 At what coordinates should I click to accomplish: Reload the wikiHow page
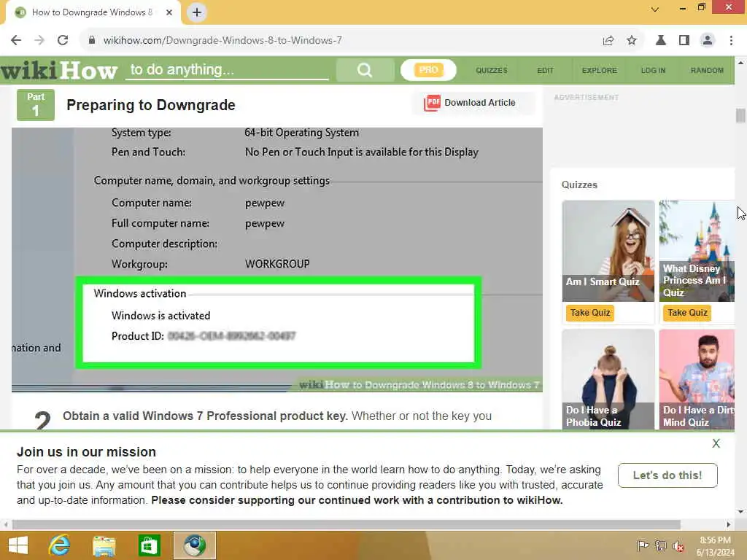63,41
